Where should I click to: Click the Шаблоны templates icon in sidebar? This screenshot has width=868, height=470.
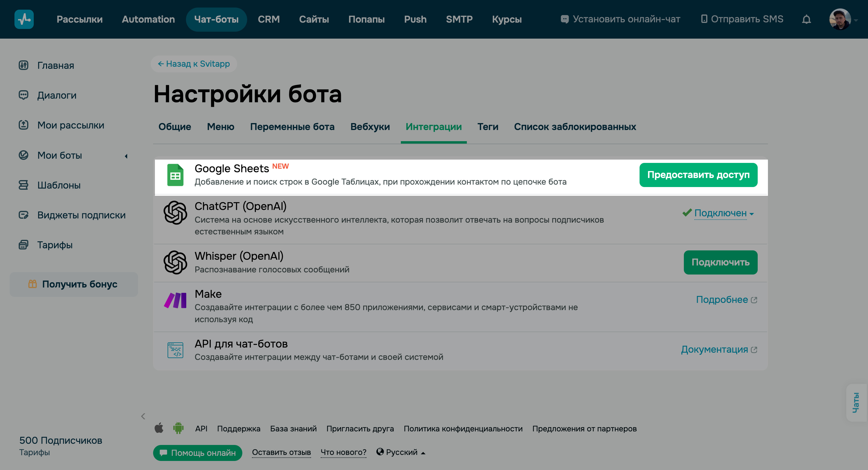pos(23,185)
